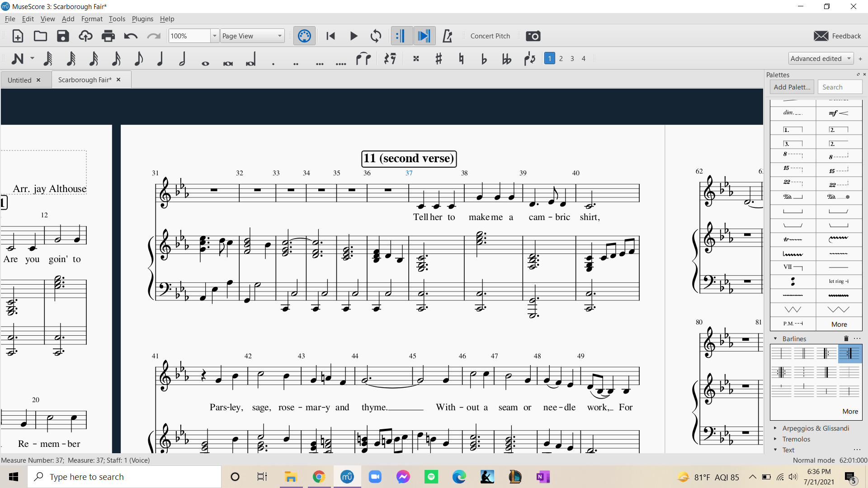Print the score with the printer icon

(x=108, y=36)
